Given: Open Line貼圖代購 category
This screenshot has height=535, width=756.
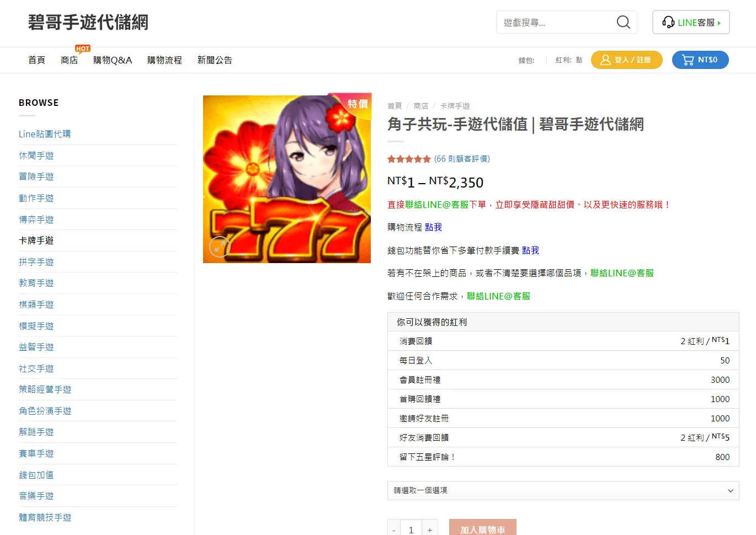Looking at the screenshot, I should pos(45,134).
